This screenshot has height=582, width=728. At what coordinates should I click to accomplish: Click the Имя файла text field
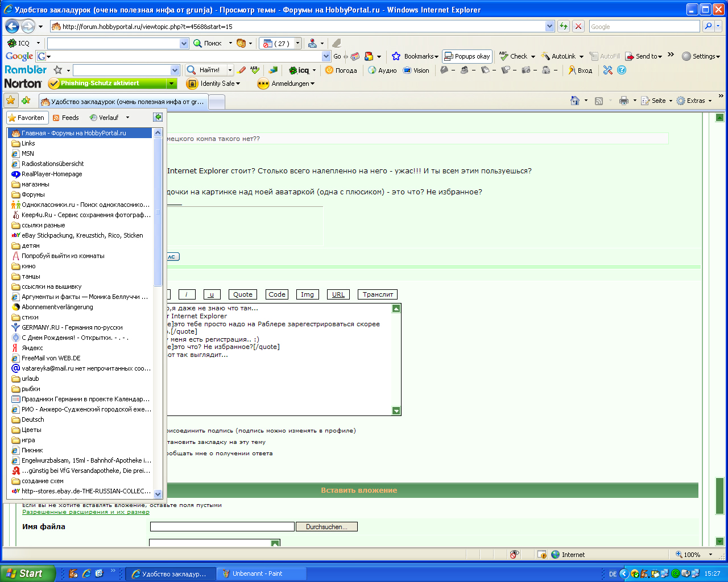(222, 527)
